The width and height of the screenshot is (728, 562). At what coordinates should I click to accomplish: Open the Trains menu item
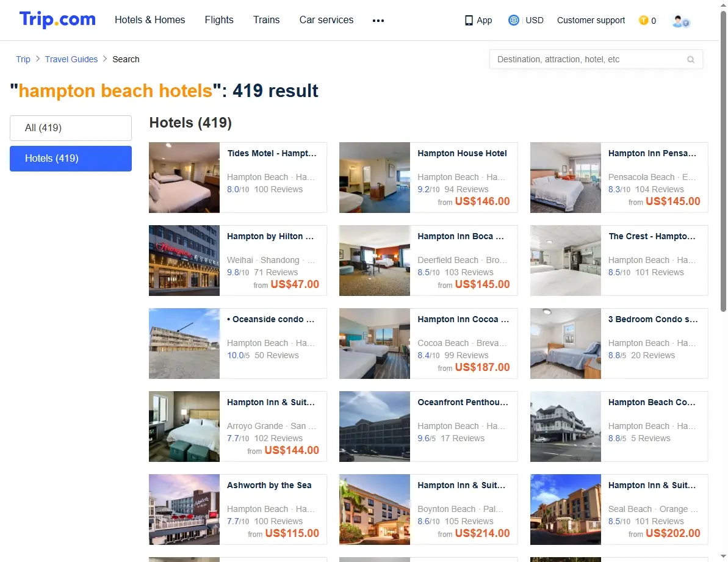click(267, 20)
